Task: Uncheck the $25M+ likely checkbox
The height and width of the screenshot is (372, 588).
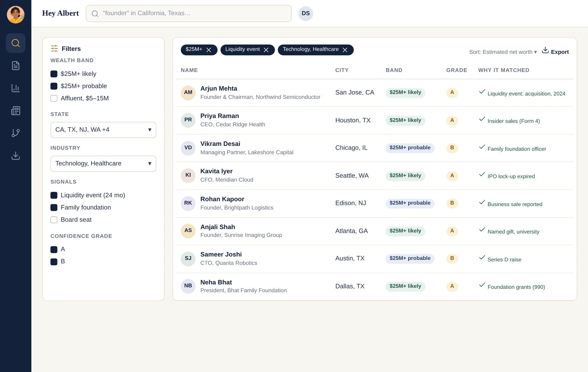Action: (x=54, y=74)
